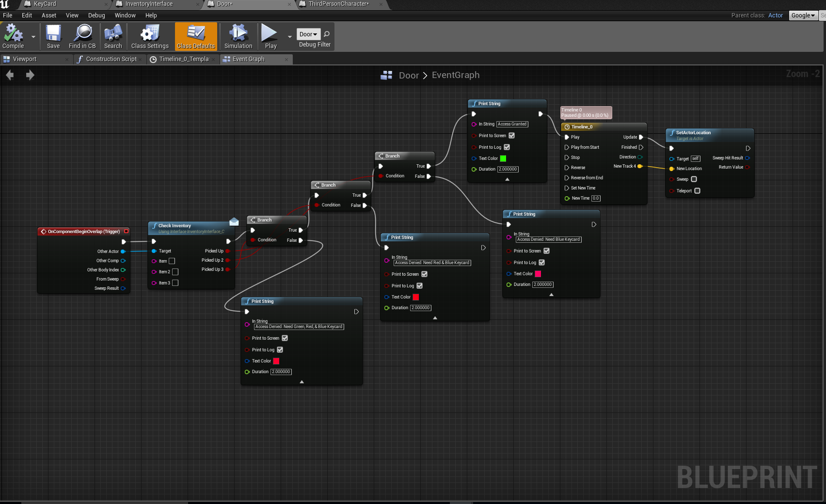This screenshot has height=504, width=826.
Task: Click Duration field on Access Granted node
Action: click(x=508, y=169)
